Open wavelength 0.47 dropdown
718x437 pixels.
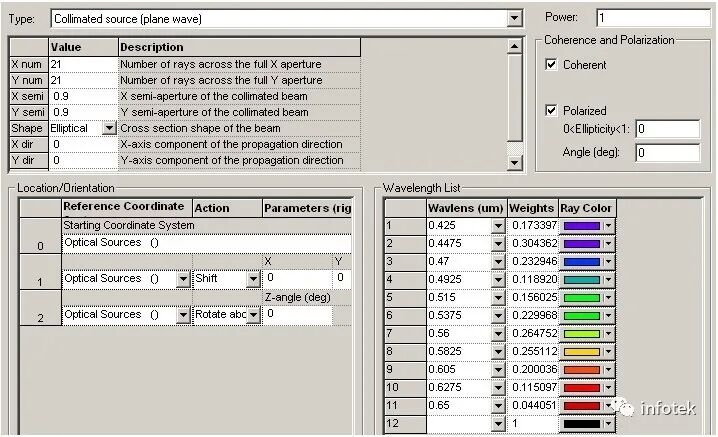coord(498,262)
